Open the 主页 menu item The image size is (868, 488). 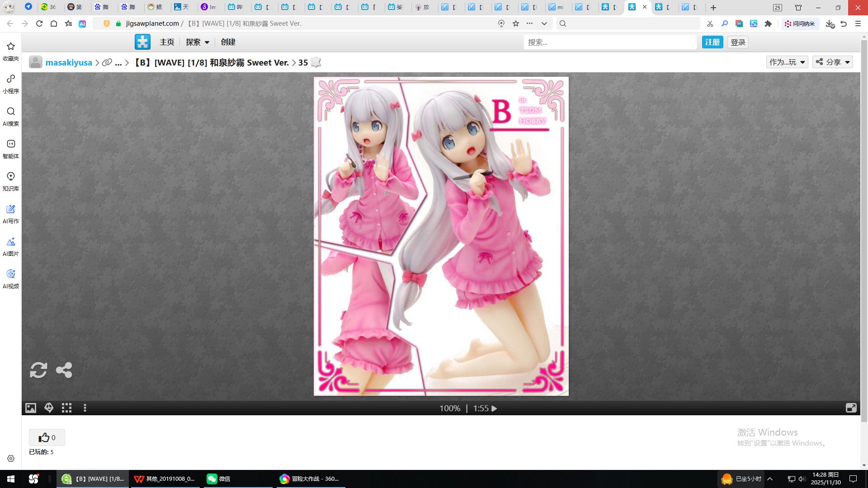[167, 42]
